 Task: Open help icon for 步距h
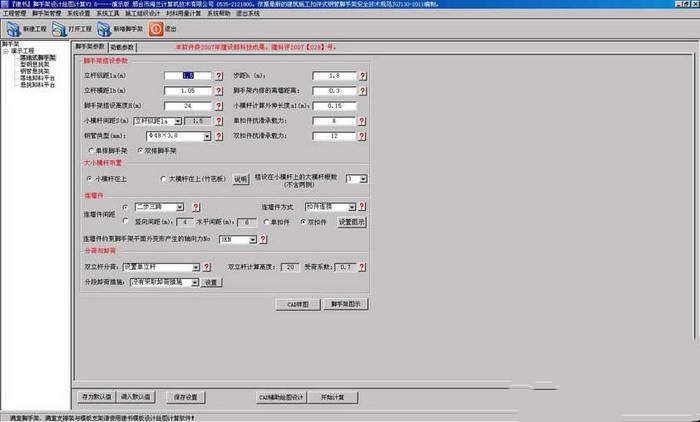(x=362, y=76)
